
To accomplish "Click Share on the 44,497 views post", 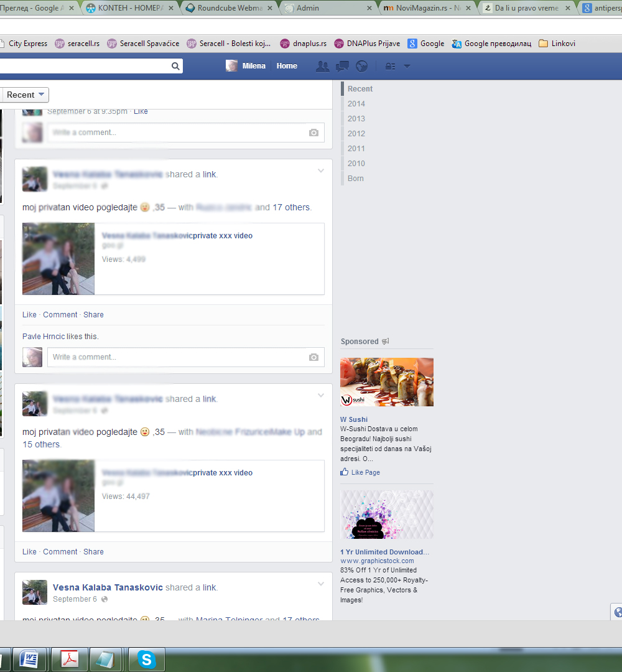I will coord(93,552).
